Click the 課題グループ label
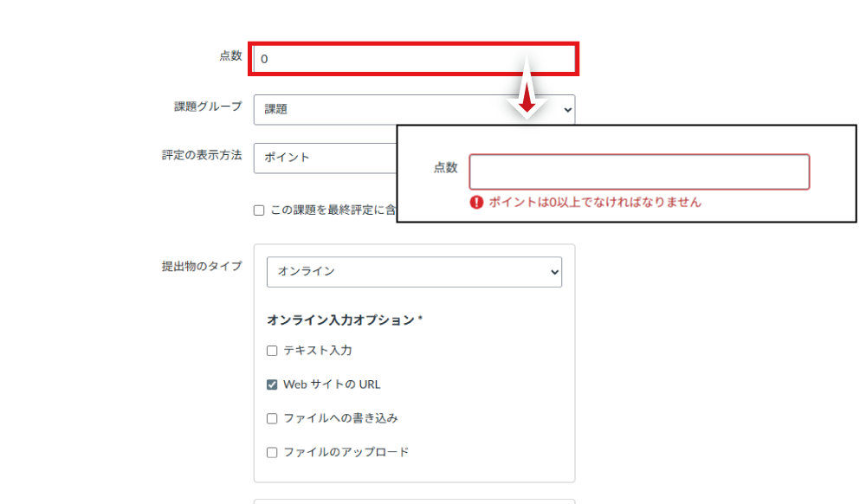This screenshot has height=504, width=866. point(208,107)
